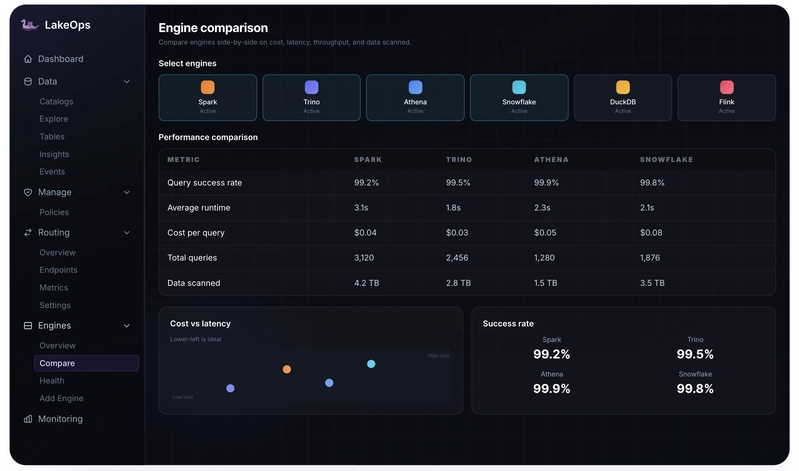
Task: Collapse the Engines section chevron
Action: point(127,326)
